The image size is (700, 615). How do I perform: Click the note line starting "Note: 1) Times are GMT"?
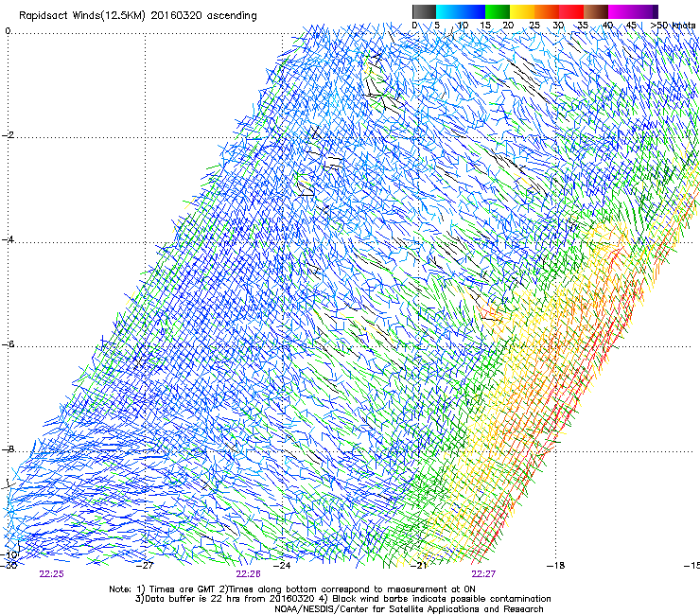pyautogui.click(x=292, y=589)
